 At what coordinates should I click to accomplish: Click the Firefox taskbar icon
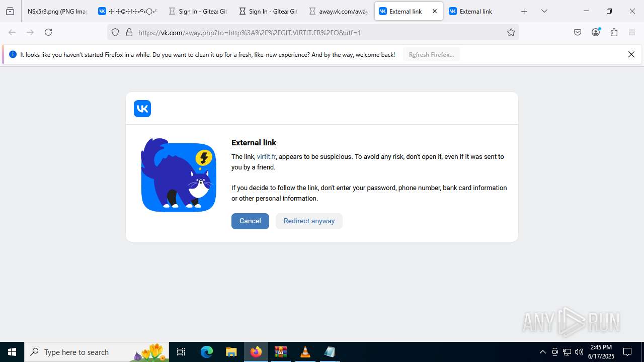coord(256,352)
